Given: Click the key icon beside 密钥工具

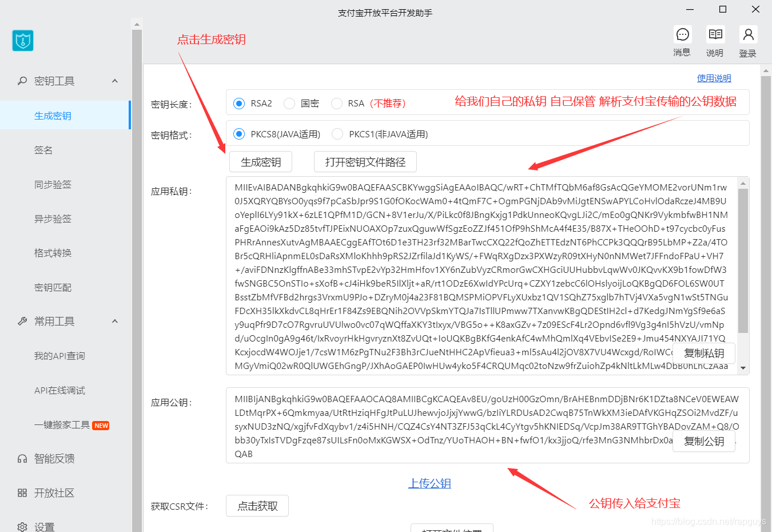Looking at the screenshot, I should [x=22, y=81].
